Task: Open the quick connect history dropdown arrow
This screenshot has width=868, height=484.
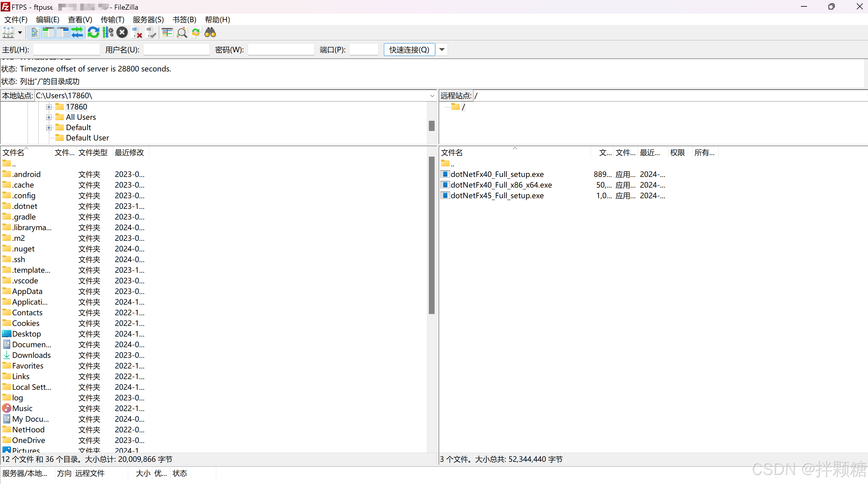Action: pos(442,50)
